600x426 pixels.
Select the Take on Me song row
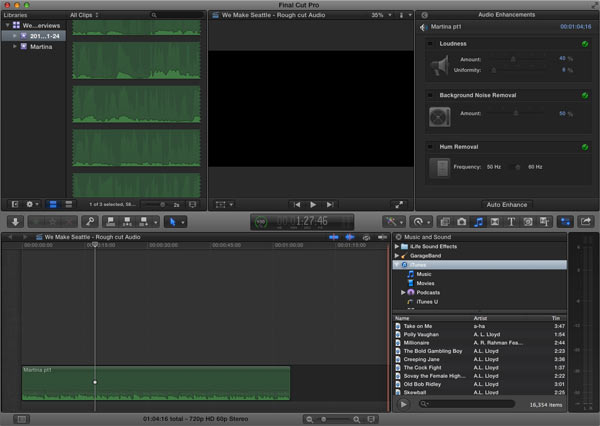tap(479, 326)
